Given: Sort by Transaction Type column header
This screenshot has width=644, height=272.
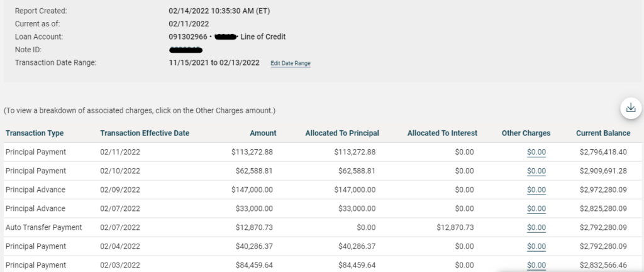Looking at the screenshot, I should point(35,133).
